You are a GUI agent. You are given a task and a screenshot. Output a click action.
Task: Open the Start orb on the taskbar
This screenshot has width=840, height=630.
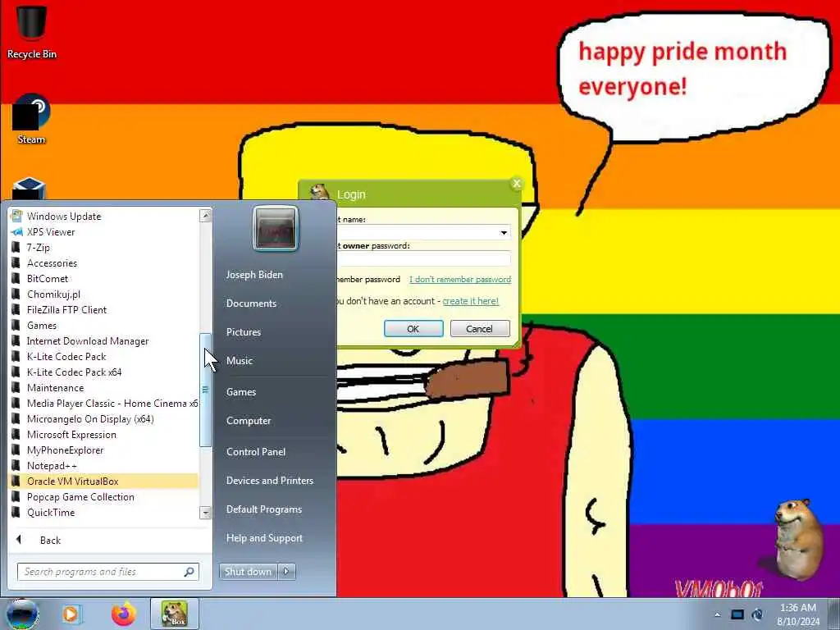click(22, 614)
